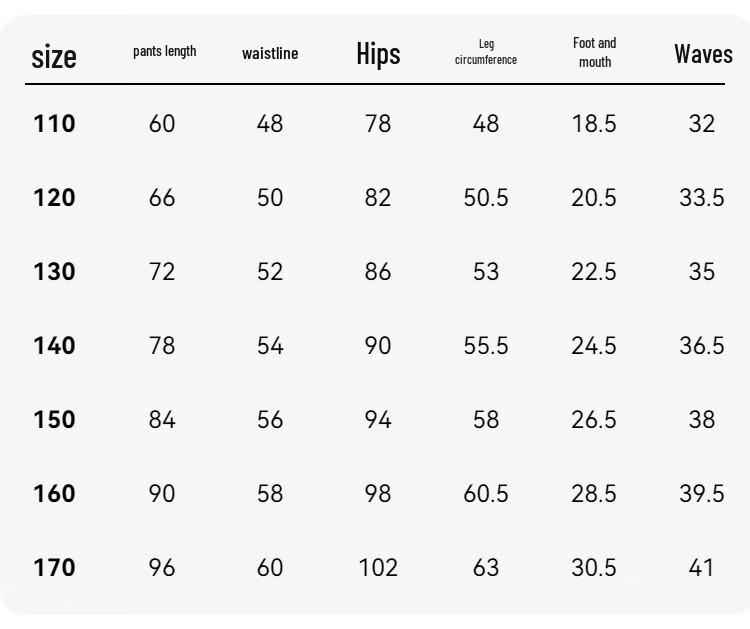The image size is (750, 629).
Task: Click the size 160 row label
Action: click(54, 493)
